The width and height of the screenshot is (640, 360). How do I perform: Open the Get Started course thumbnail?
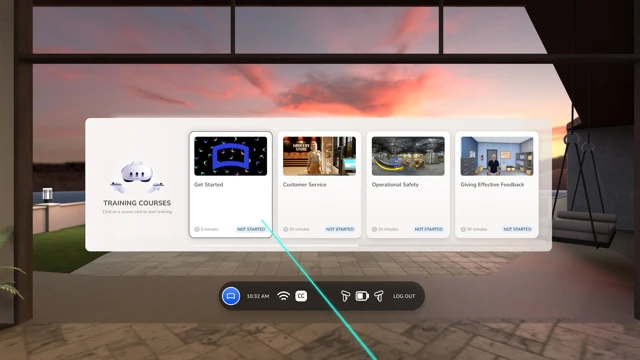pyautogui.click(x=231, y=156)
